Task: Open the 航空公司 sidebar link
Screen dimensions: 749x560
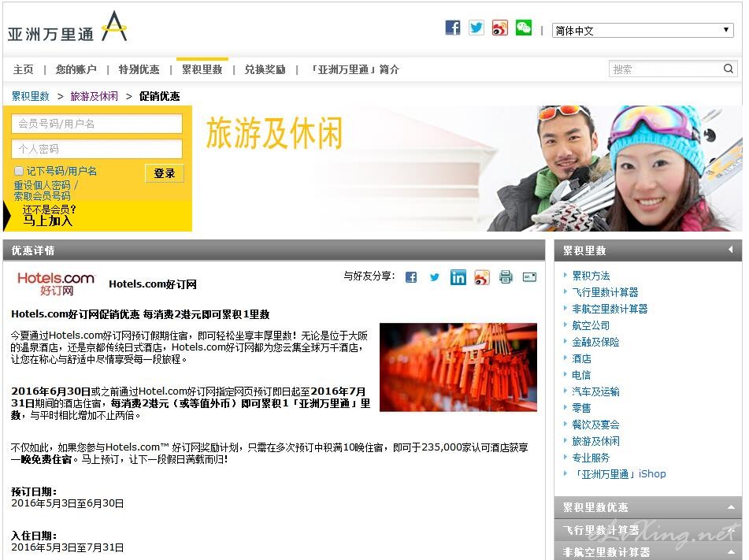Action: point(591,325)
